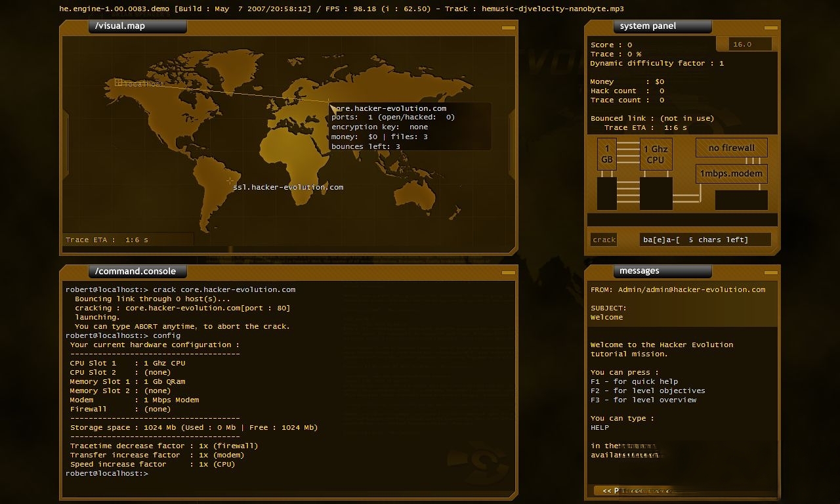Click 'You can type ABORT anytime' console line
Viewport: 840px width, 504px height.
click(182, 326)
